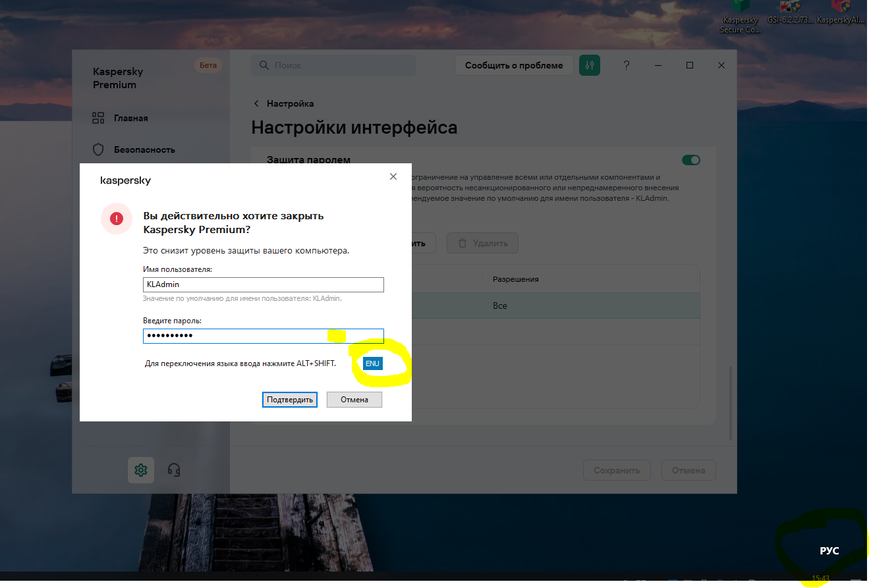Focus the Введите пароль field

[264, 336]
